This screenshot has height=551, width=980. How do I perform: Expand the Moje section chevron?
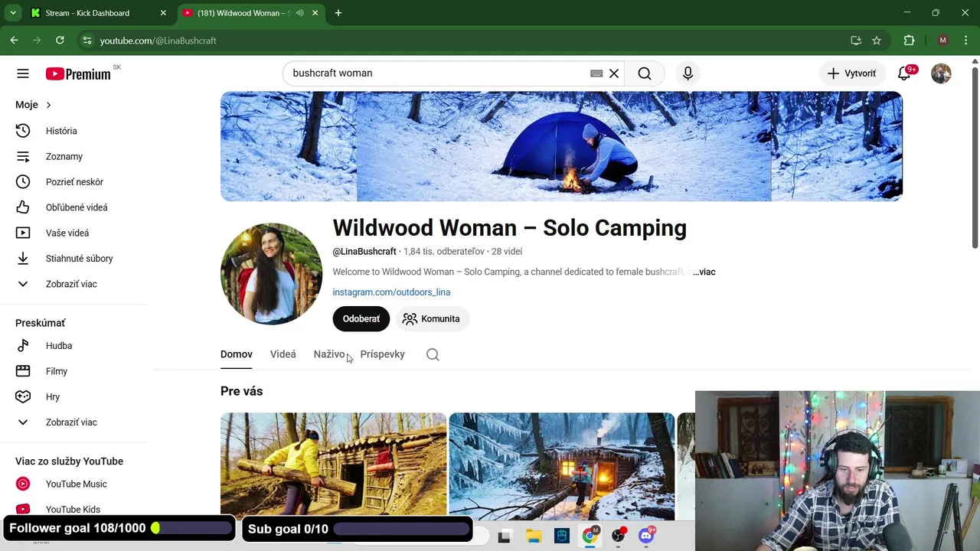tap(48, 105)
